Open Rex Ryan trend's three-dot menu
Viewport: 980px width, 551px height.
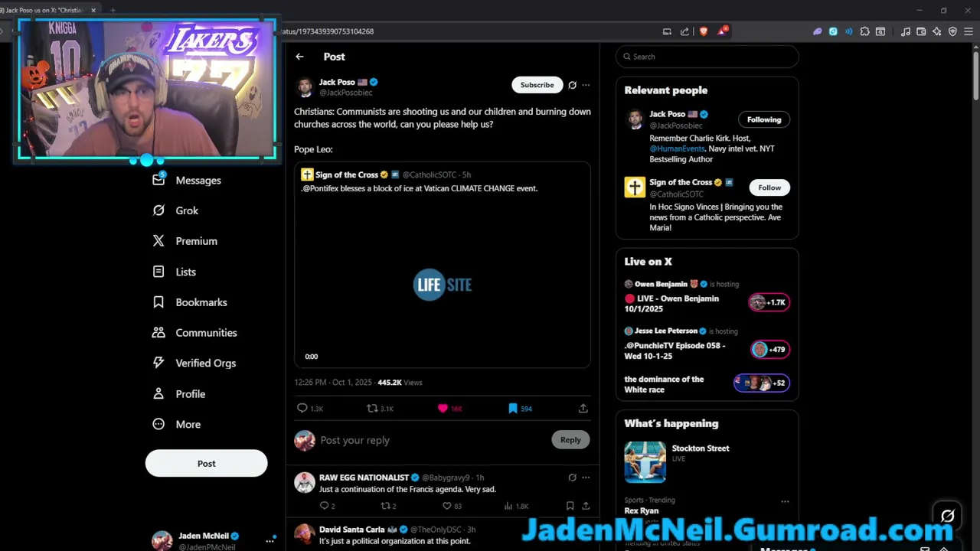[785, 502]
